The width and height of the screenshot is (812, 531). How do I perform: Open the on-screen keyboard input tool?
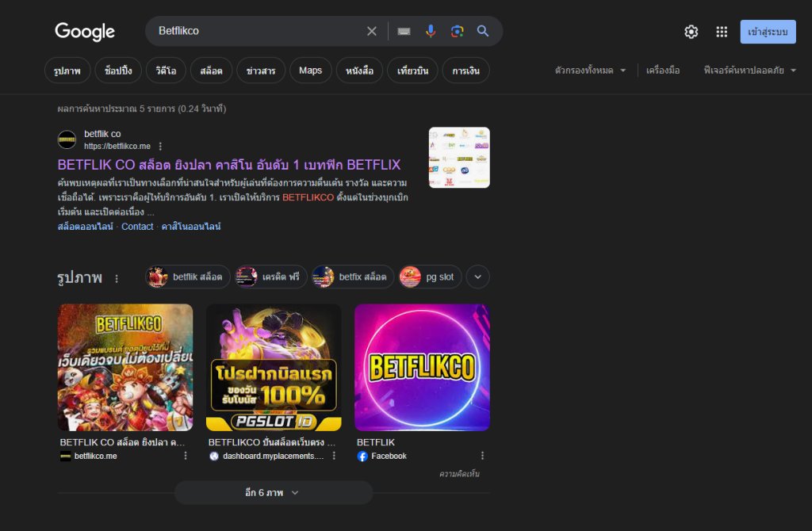(404, 31)
